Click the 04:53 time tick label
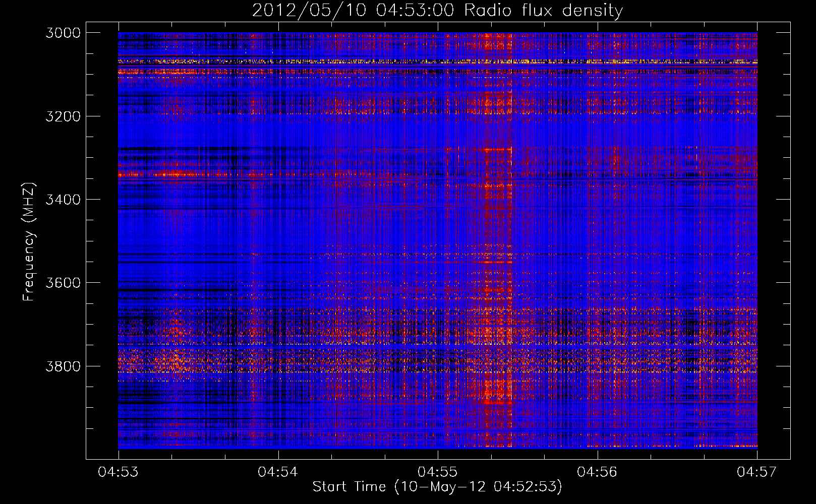 [x=119, y=472]
